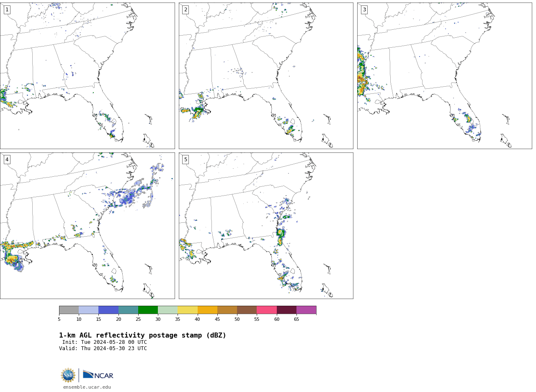
Task: Click the Valid: Thu 2024-05-30 23 UTC text
Action: [x=103, y=348]
